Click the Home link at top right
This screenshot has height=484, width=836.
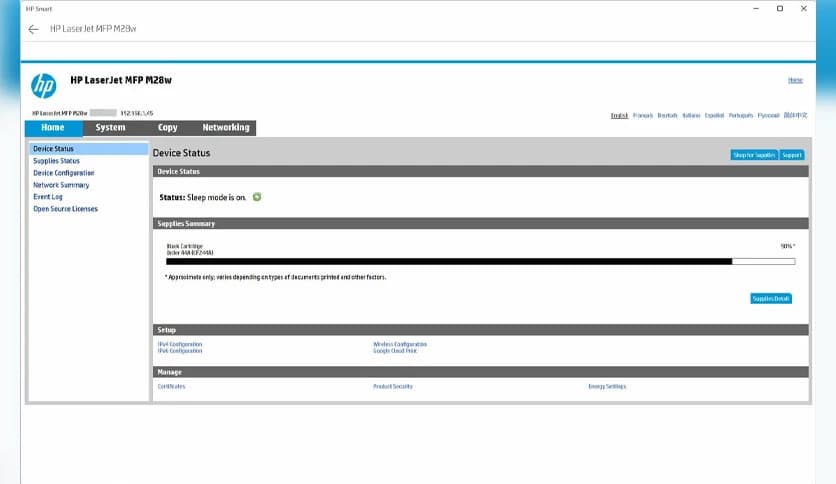coord(795,80)
